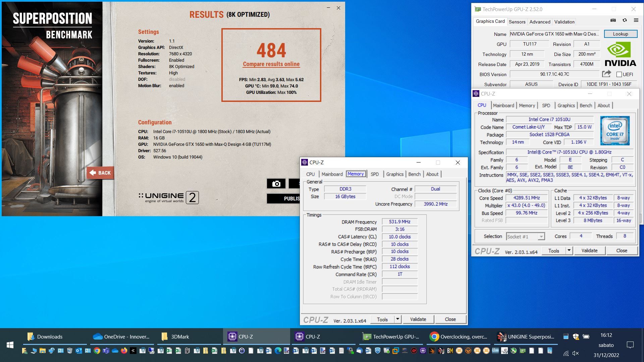Screen dimensions: 644x362
Task: Open Validation tab in GPU-Z
Action: click(564, 22)
